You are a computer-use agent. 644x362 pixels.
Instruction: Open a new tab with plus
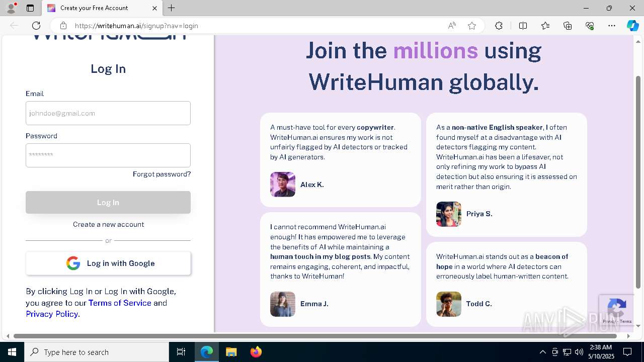point(172,8)
